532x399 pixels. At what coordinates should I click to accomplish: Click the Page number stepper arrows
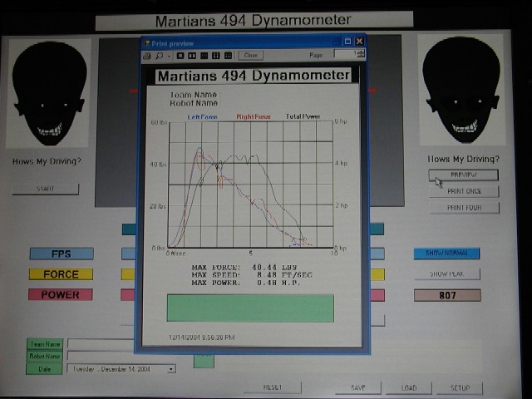tap(361, 55)
